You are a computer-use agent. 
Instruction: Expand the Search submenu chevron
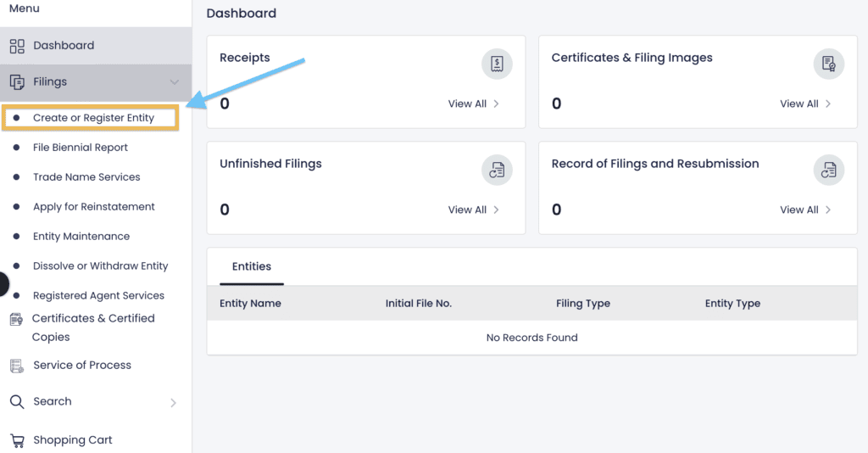[173, 403]
